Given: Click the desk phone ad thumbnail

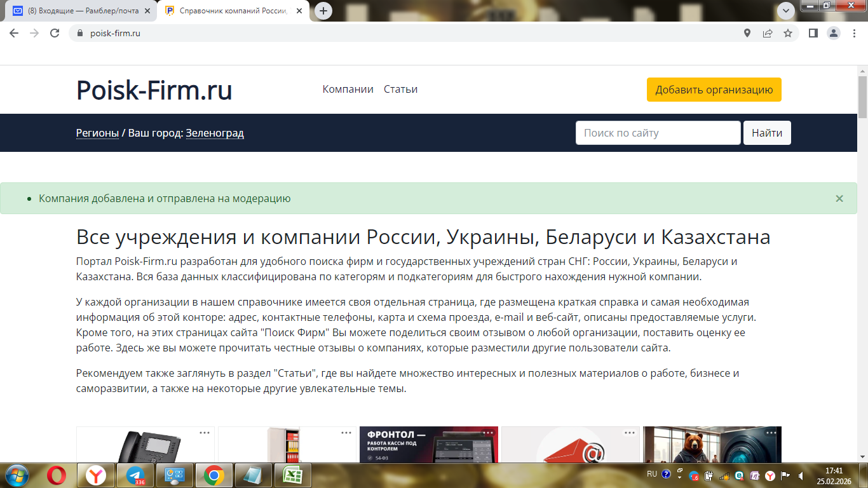Looking at the screenshot, I should click(x=146, y=445).
